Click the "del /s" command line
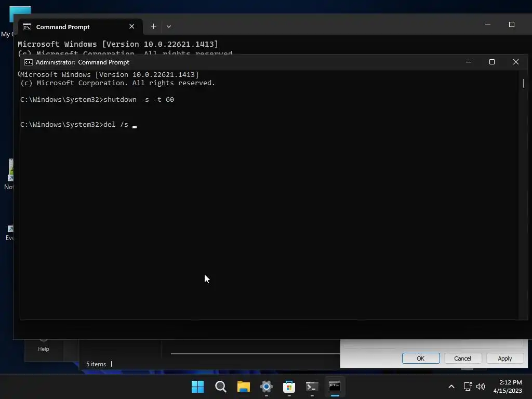This screenshot has width=532, height=399. coord(78,125)
